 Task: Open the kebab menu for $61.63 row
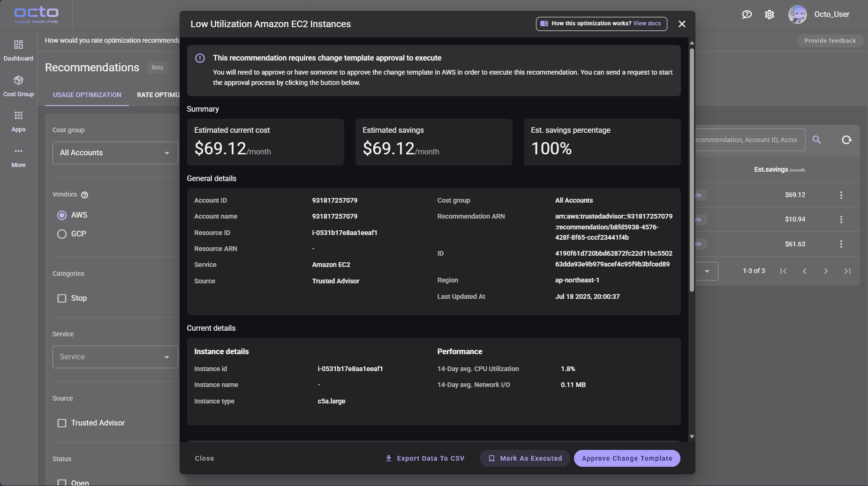pos(841,244)
